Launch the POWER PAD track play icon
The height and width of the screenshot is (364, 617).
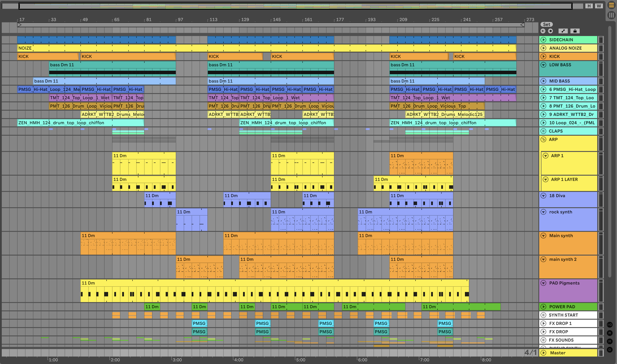543,307
